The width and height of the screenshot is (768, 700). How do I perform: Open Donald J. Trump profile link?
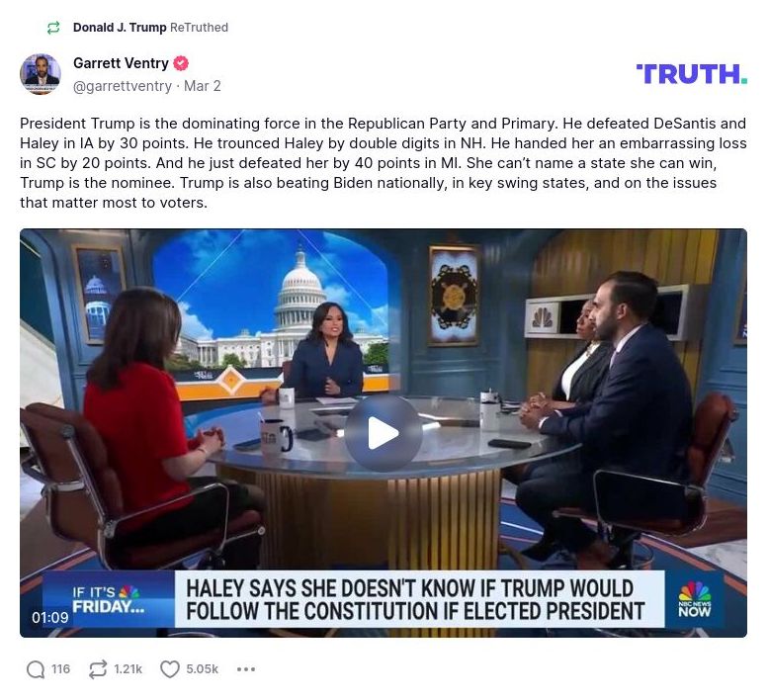[x=120, y=28]
